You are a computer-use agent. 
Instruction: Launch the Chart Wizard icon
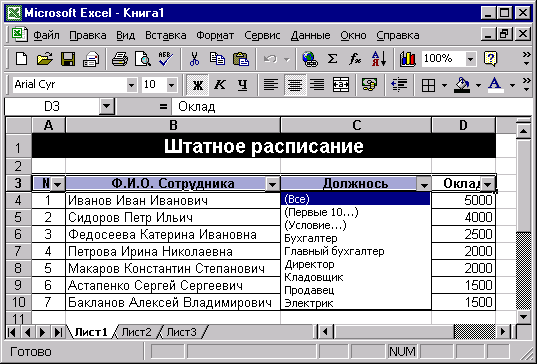pos(408,59)
